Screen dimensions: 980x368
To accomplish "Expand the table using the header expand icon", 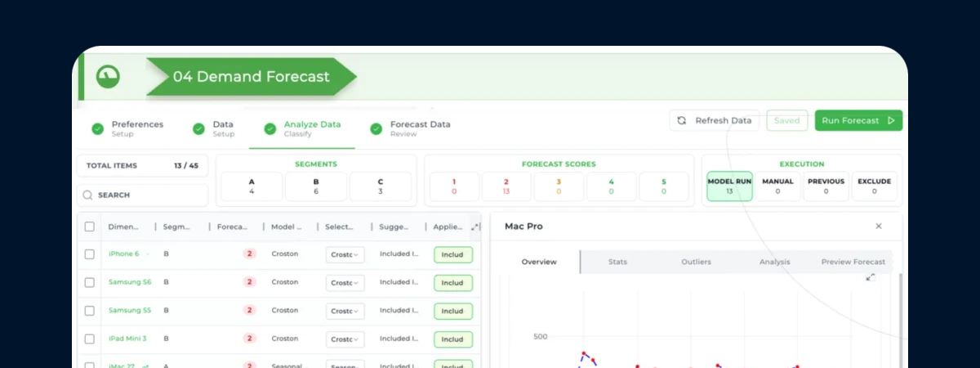I will (476, 227).
